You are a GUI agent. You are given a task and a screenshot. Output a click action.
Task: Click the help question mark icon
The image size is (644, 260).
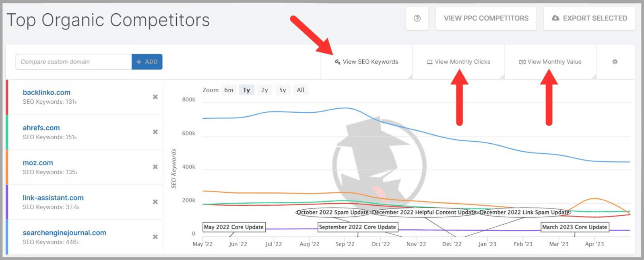(417, 18)
